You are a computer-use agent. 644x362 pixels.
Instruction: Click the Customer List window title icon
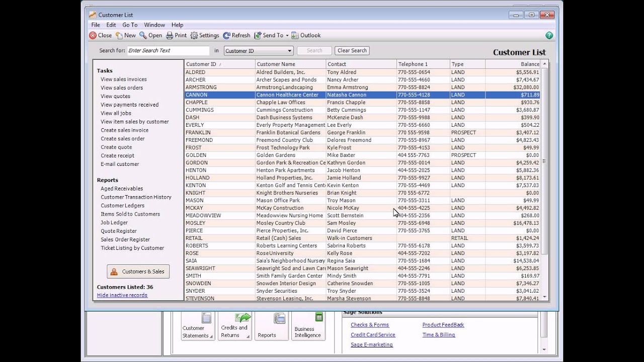[93, 15]
